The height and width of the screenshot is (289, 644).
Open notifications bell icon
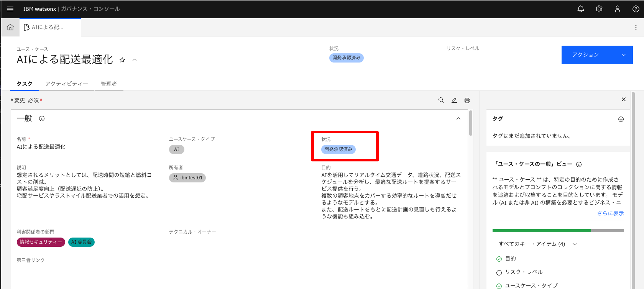[x=581, y=9]
